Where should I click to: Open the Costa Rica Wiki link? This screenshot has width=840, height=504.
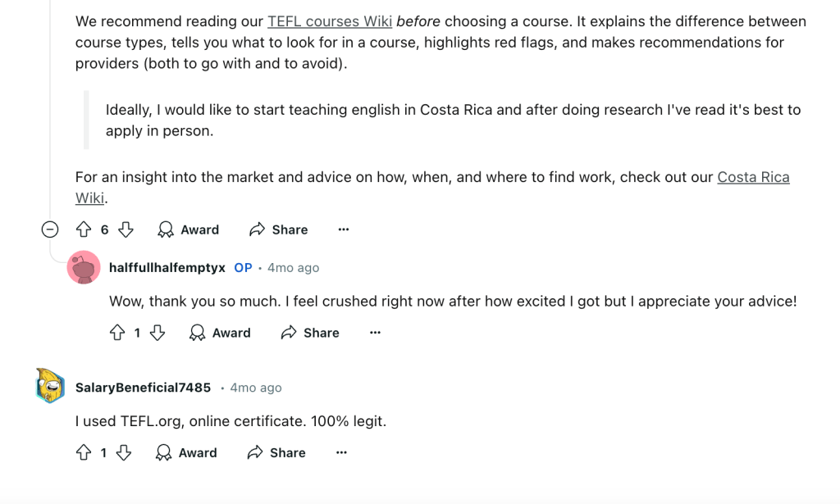tap(753, 176)
